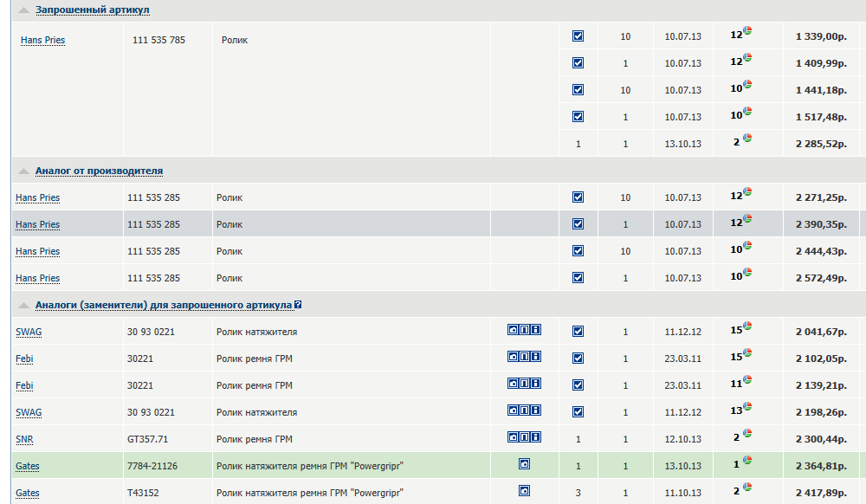The image size is (866, 504).
Task: Click pie chart icon in 2 285,52р. row
Action: click(x=747, y=138)
